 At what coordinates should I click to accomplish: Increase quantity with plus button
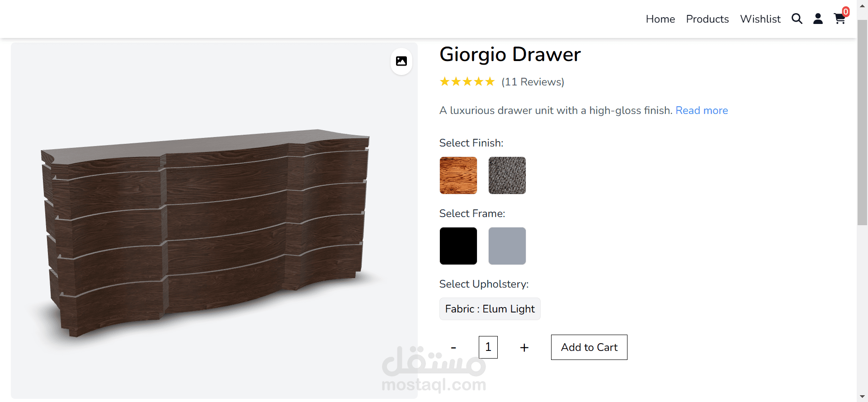point(524,347)
